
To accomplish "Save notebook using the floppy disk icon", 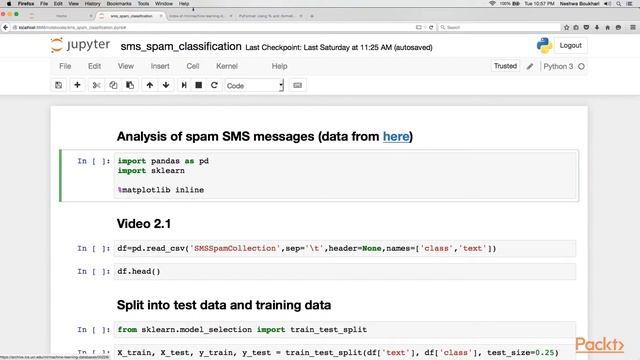I will (58, 85).
